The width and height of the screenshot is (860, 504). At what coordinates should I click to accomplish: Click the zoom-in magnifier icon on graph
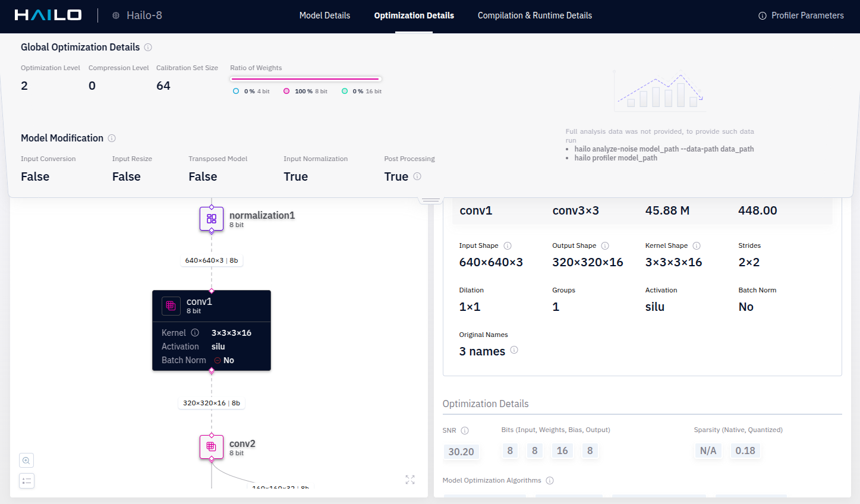[26, 461]
